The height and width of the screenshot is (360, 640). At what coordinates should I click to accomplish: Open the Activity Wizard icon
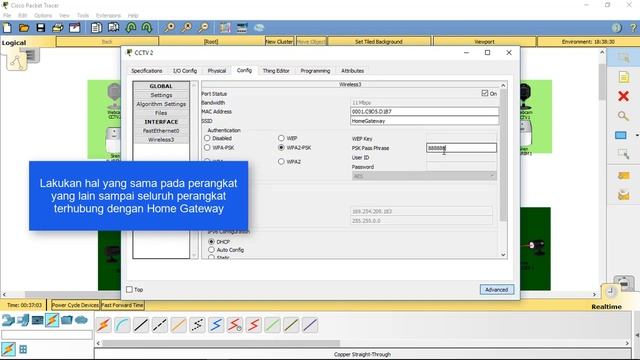(75, 28)
